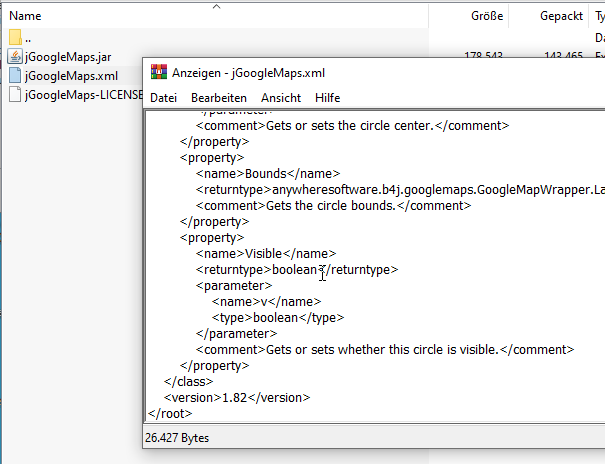Open the Hilfe menu
The image size is (605, 464).
click(327, 98)
